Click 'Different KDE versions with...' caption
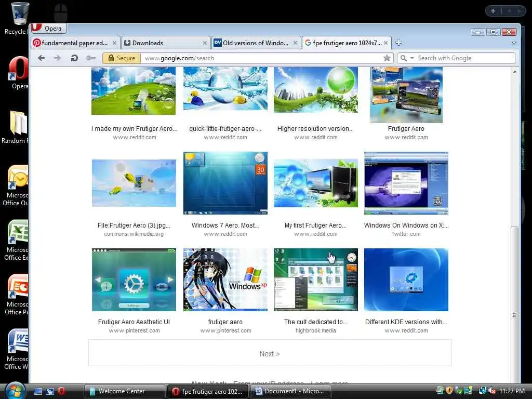This screenshot has width=532, height=399. (x=406, y=322)
